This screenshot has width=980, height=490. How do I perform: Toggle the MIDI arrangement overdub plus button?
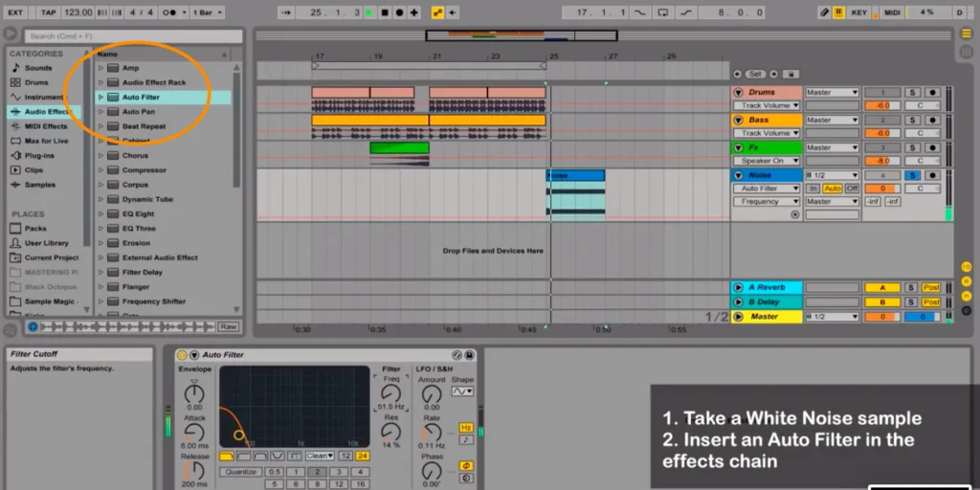click(x=413, y=12)
